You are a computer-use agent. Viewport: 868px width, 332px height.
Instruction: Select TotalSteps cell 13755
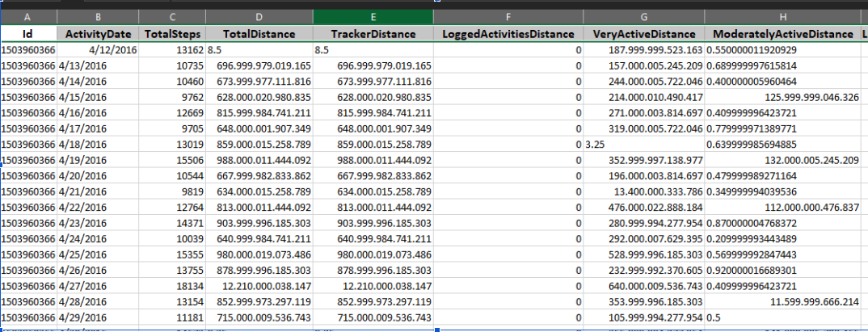(x=172, y=271)
